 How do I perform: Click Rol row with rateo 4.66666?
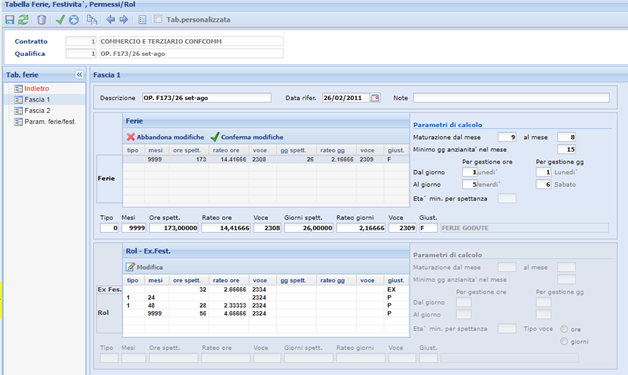coord(266,313)
